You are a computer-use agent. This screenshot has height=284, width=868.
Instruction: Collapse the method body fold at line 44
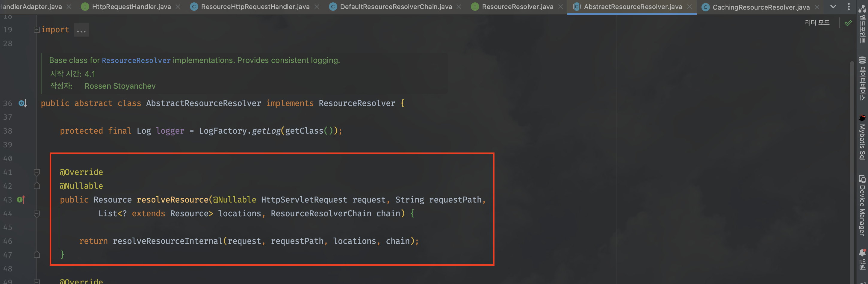[37, 214]
